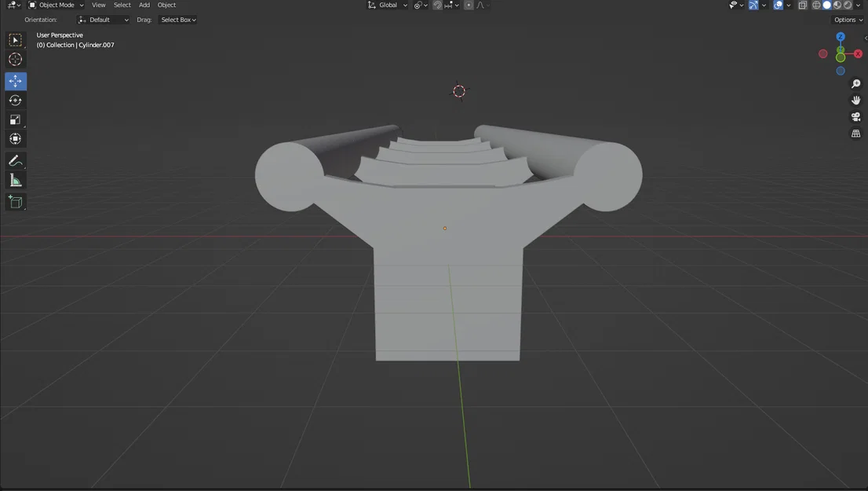Open the View menu

click(98, 5)
